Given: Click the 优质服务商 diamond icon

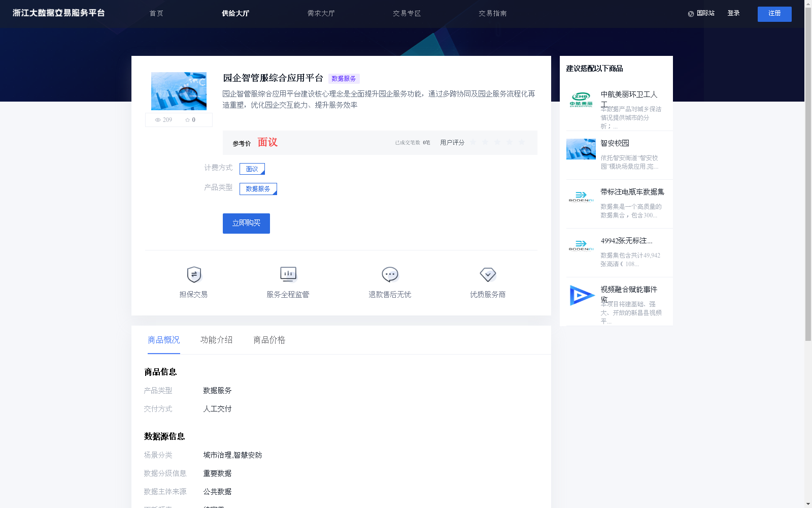Looking at the screenshot, I should 488,275.
